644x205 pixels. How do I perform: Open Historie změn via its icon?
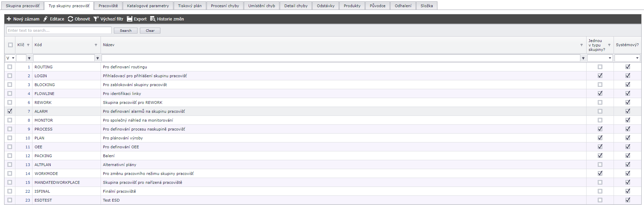tap(153, 19)
